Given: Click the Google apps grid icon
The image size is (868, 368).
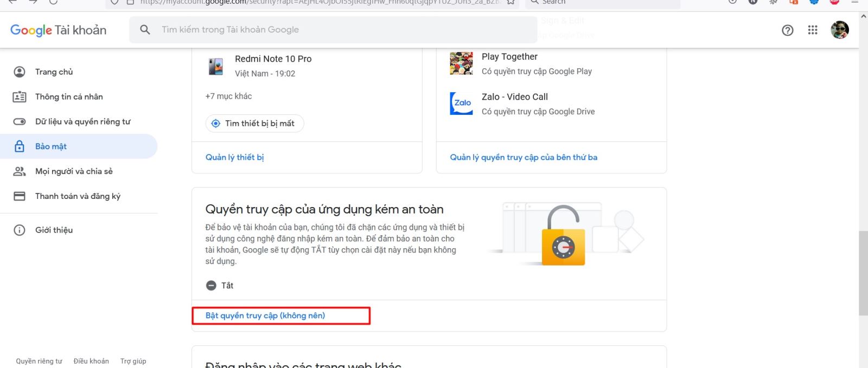Looking at the screenshot, I should [812, 30].
